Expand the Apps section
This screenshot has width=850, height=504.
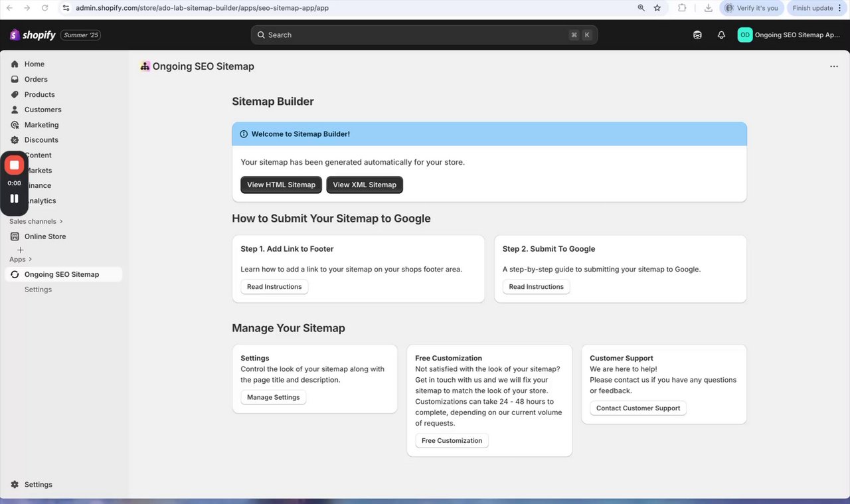[21, 259]
